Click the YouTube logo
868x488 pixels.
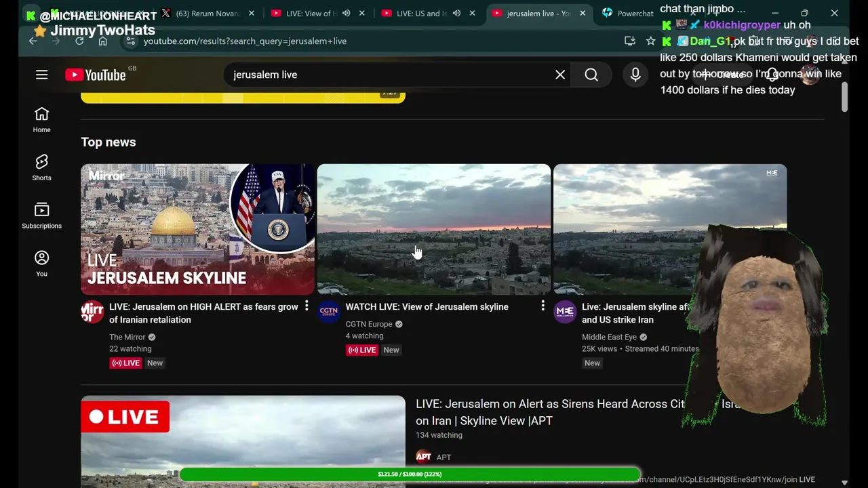96,75
